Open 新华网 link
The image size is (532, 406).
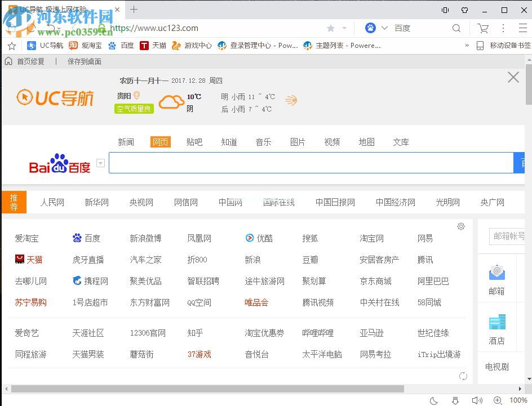click(97, 202)
